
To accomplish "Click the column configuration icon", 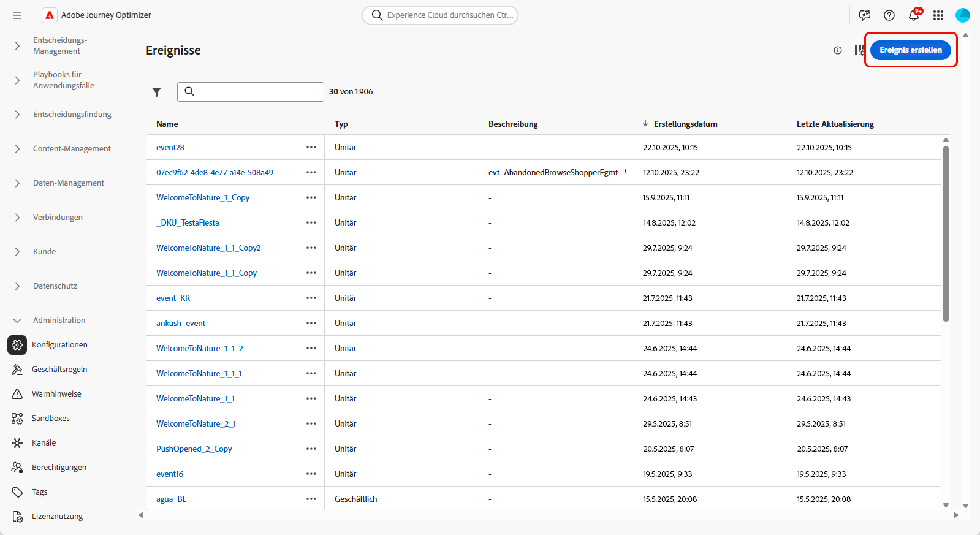I will [859, 50].
